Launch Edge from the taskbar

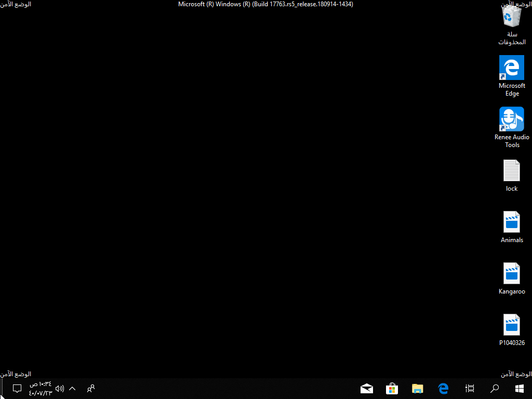(444, 389)
